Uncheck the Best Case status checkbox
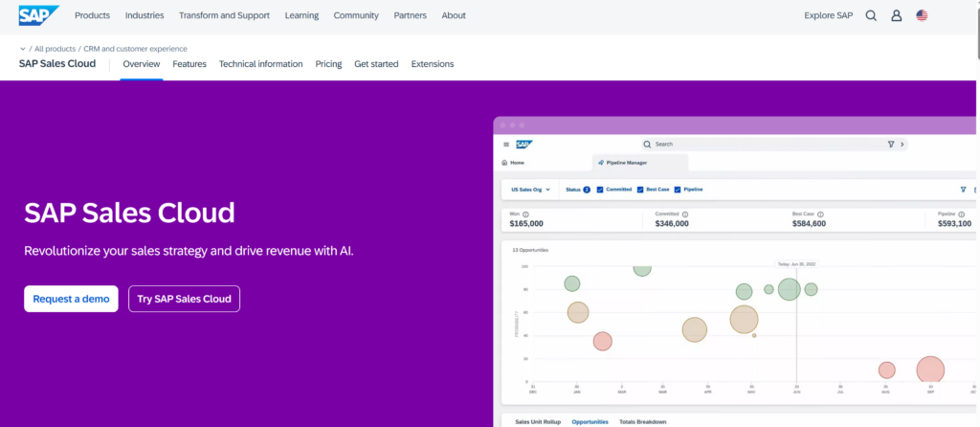The height and width of the screenshot is (427, 980). click(x=640, y=190)
